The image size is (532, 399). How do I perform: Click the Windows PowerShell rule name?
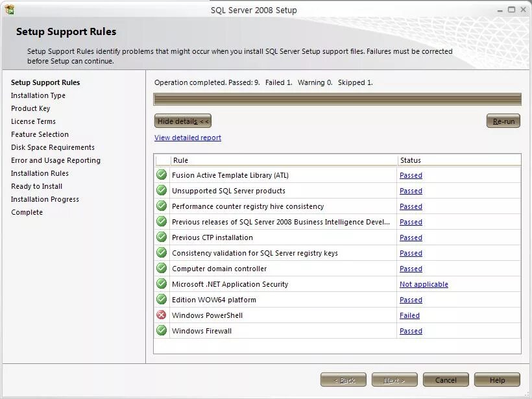208,315
